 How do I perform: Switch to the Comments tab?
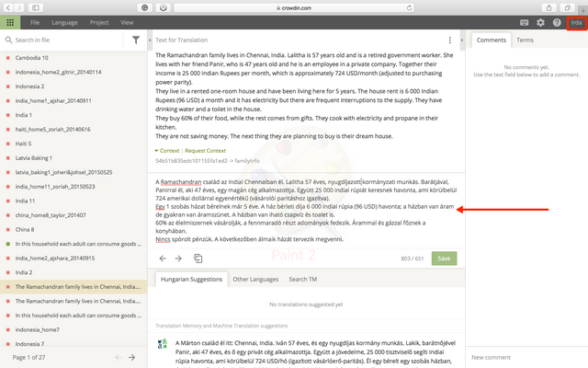pyautogui.click(x=492, y=40)
